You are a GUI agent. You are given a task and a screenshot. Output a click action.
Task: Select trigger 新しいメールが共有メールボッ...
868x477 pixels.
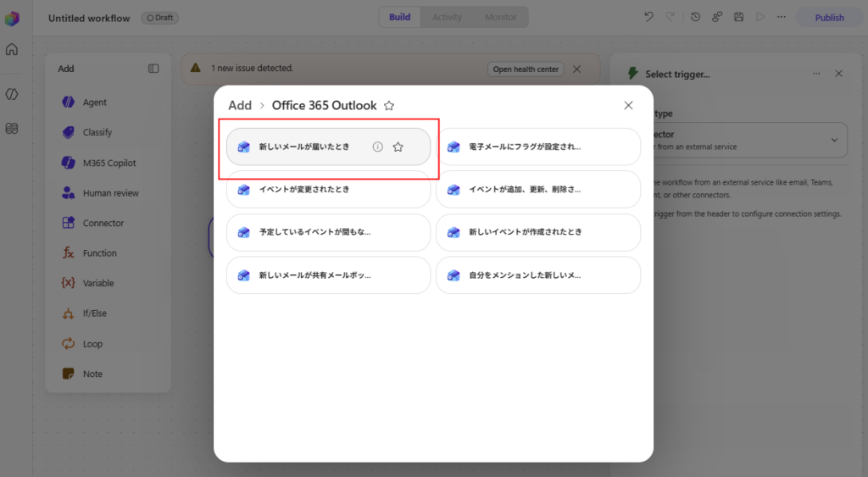click(328, 275)
